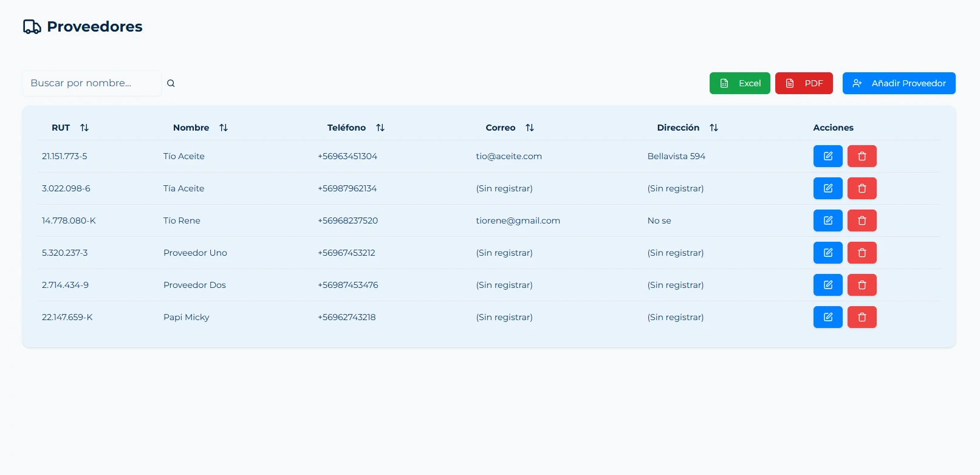Focus the Buscar por nombre field
Image resolution: width=980 pixels, height=475 pixels.
(x=92, y=83)
